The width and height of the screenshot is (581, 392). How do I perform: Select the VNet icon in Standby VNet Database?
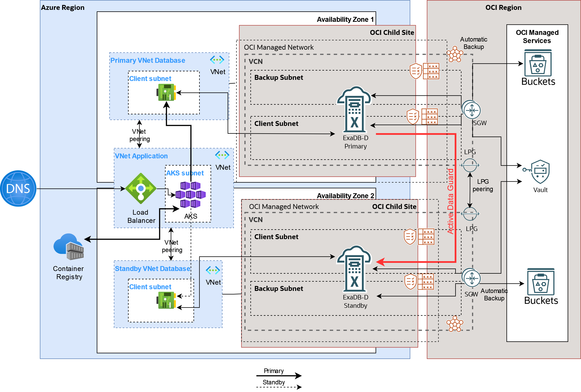213,270
